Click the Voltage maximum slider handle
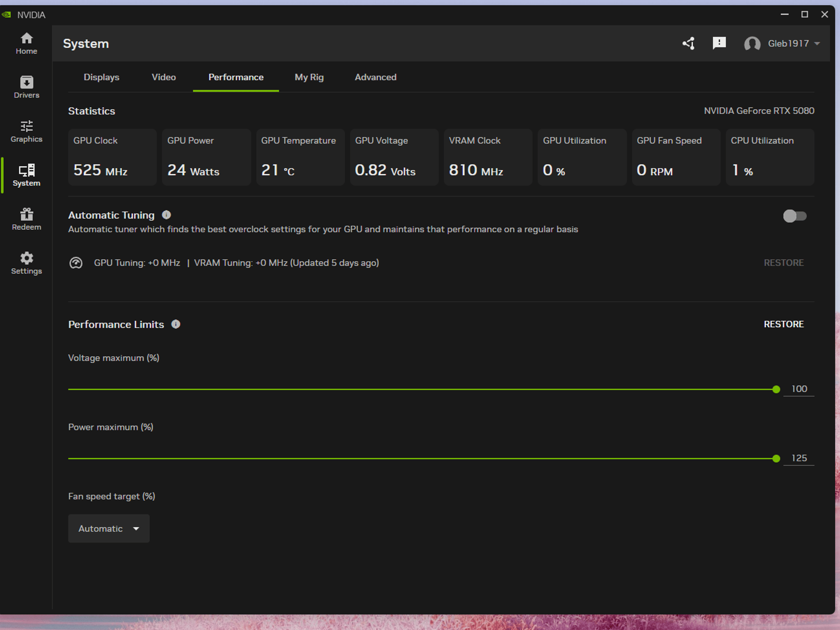Viewport: 840px width, 630px height. point(776,389)
